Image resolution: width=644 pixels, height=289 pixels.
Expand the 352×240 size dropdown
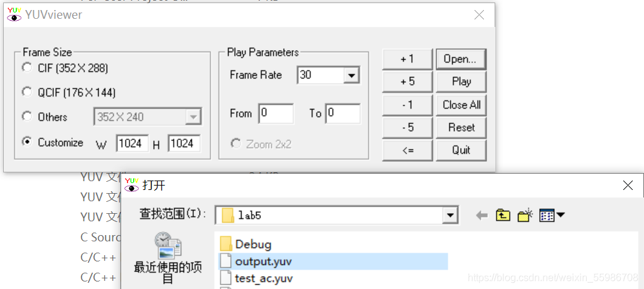coord(192,117)
